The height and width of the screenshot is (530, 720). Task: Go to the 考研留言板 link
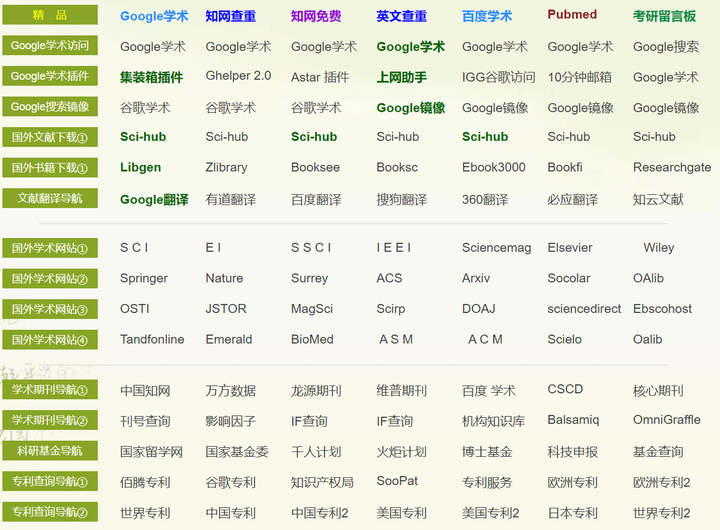pyautogui.click(x=664, y=16)
